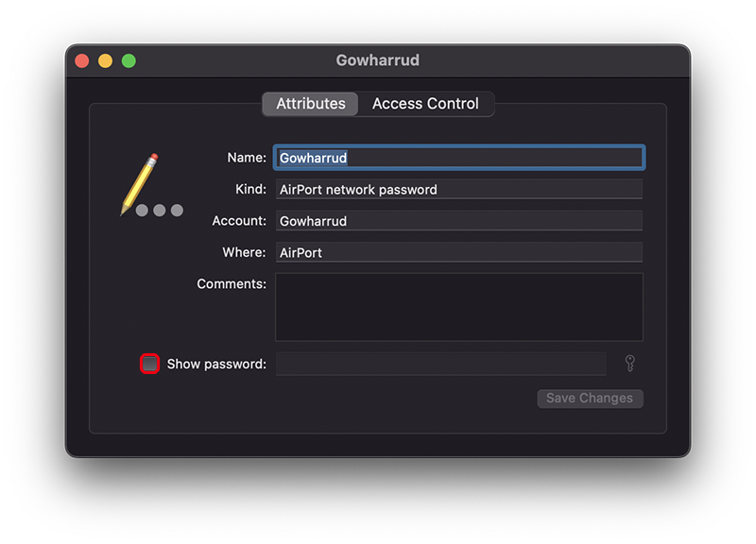
Task: Open the Password Assistant key icon
Action: click(629, 364)
